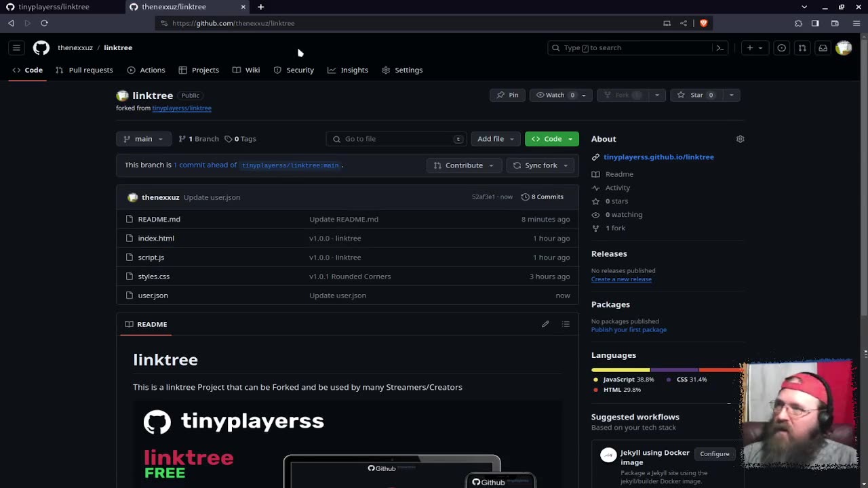The image size is (868, 488).
Task: Close the thenexxuz/linktree browser tab
Action: pyautogui.click(x=243, y=7)
